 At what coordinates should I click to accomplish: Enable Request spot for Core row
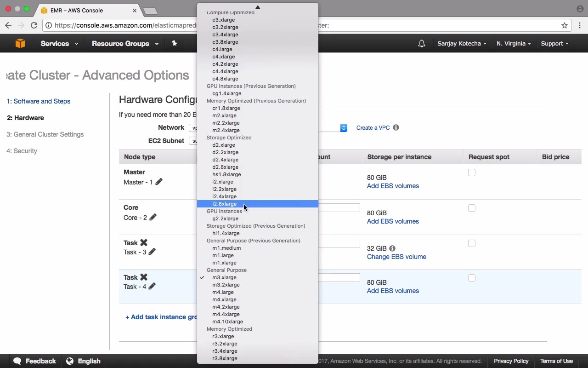[472, 208]
